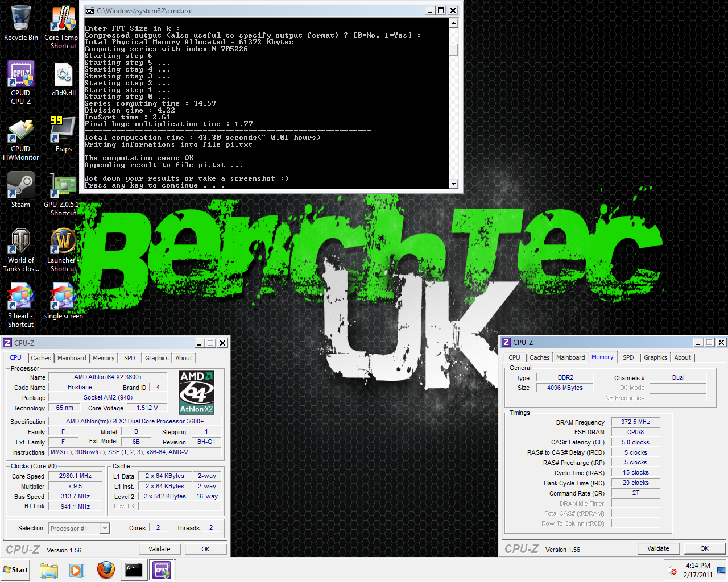The image size is (728, 582).
Task: Launch World of Tanks desktop icon
Action: 21,250
